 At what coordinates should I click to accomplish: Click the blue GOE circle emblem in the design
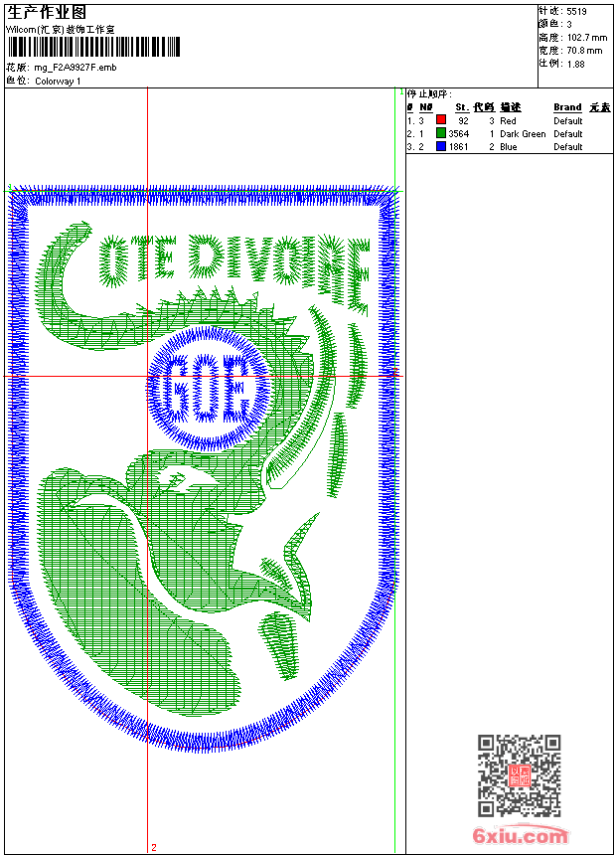(208, 389)
